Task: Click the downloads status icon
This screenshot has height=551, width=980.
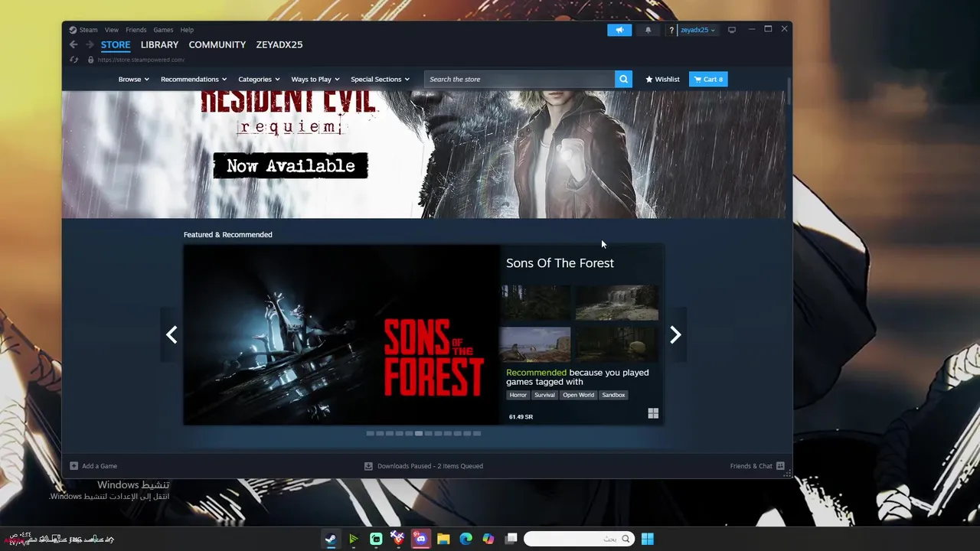Action: point(368,465)
